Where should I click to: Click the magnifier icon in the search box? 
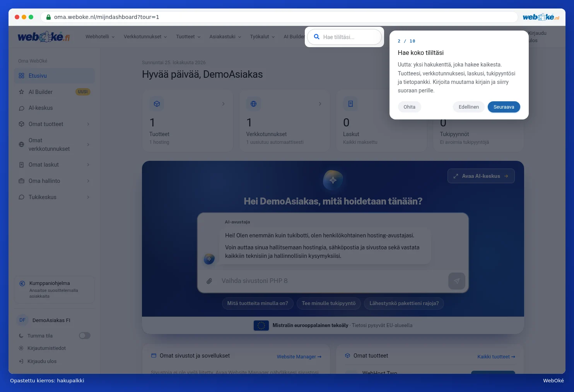tap(316, 37)
